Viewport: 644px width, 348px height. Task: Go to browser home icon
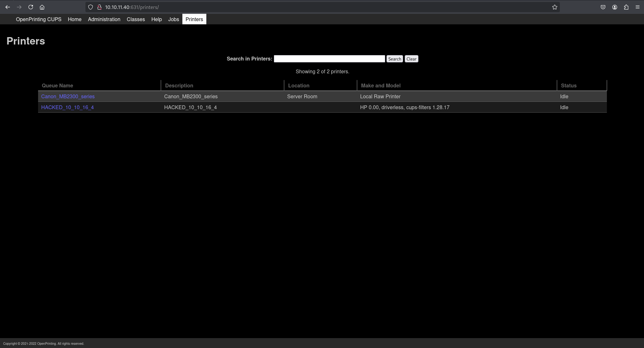click(42, 7)
